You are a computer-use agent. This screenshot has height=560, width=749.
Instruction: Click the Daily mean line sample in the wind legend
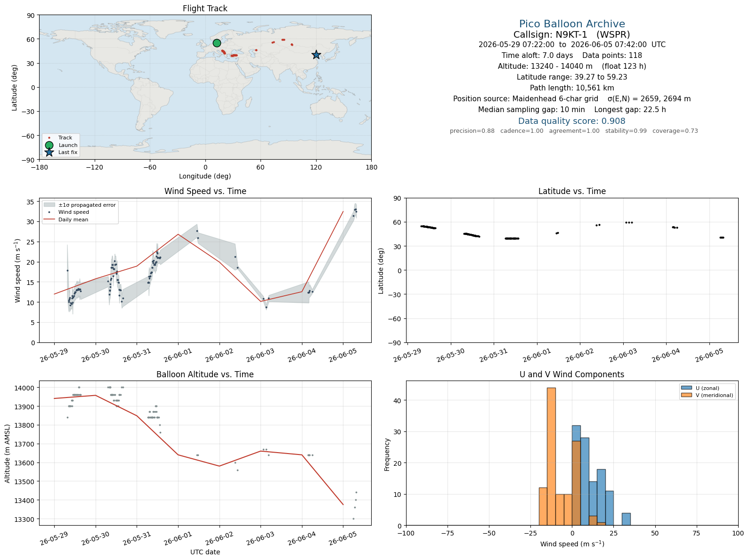[x=49, y=219]
